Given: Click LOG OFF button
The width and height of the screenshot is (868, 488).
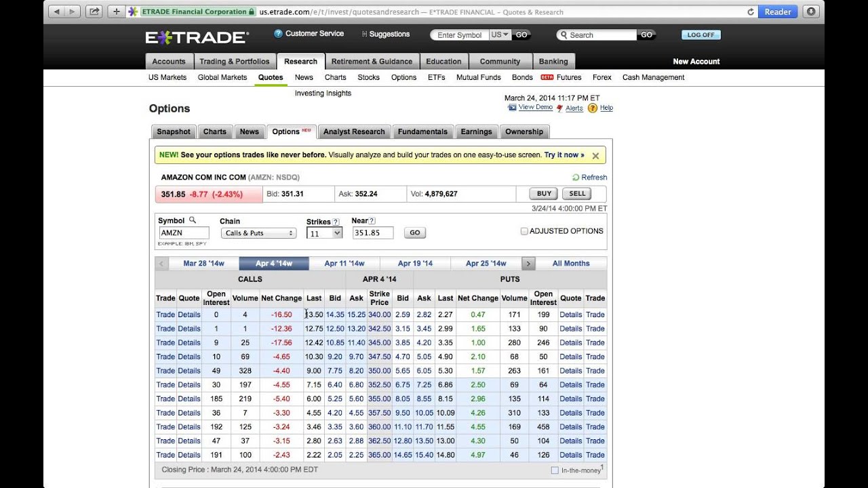Looking at the screenshot, I should coord(701,35).
